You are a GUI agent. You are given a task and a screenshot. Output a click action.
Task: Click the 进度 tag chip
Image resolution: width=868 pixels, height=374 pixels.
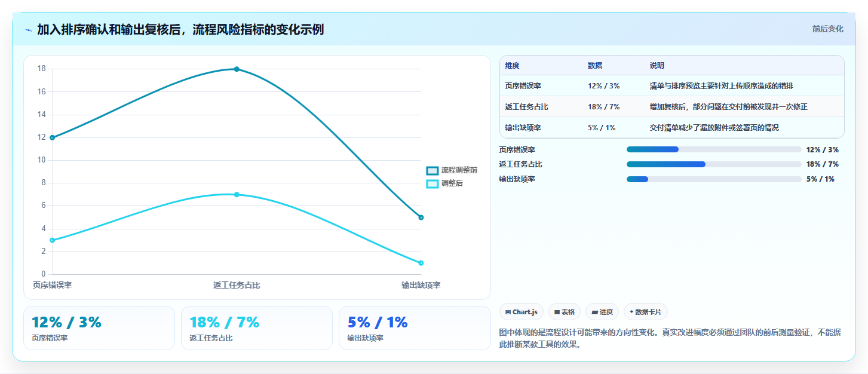click(602, 312)
